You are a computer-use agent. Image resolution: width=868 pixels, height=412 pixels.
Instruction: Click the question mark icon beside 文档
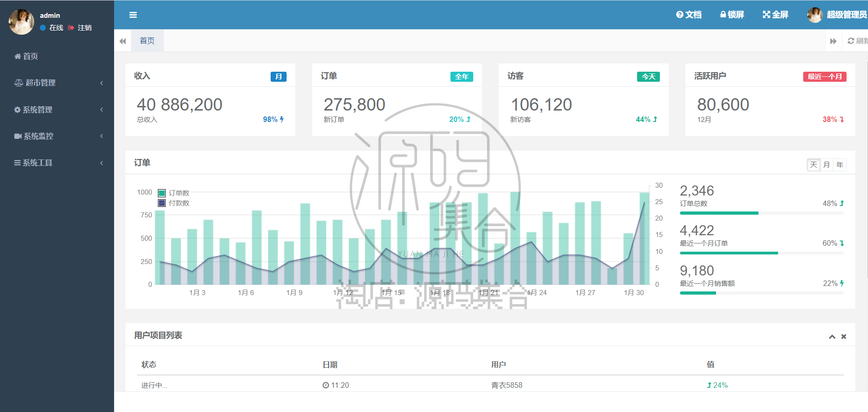coord(680,15)
